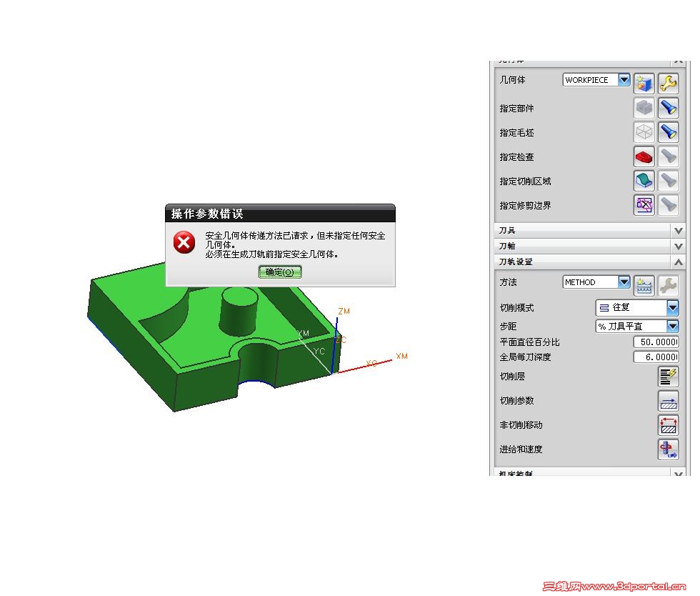The image size is (700, 596).
Task: Click the 进给和速度 label
Action: coord(521,449)
